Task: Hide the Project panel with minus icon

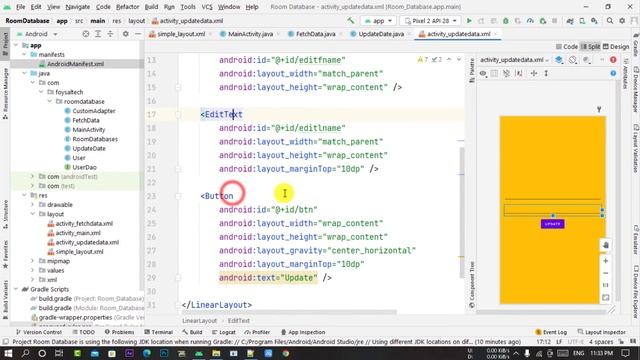Action: tap(138, 34)
